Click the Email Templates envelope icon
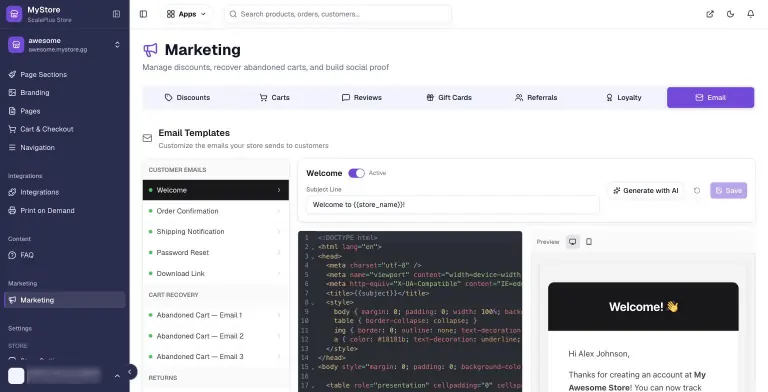Screen dimensions: 768x392 [147, 138]
